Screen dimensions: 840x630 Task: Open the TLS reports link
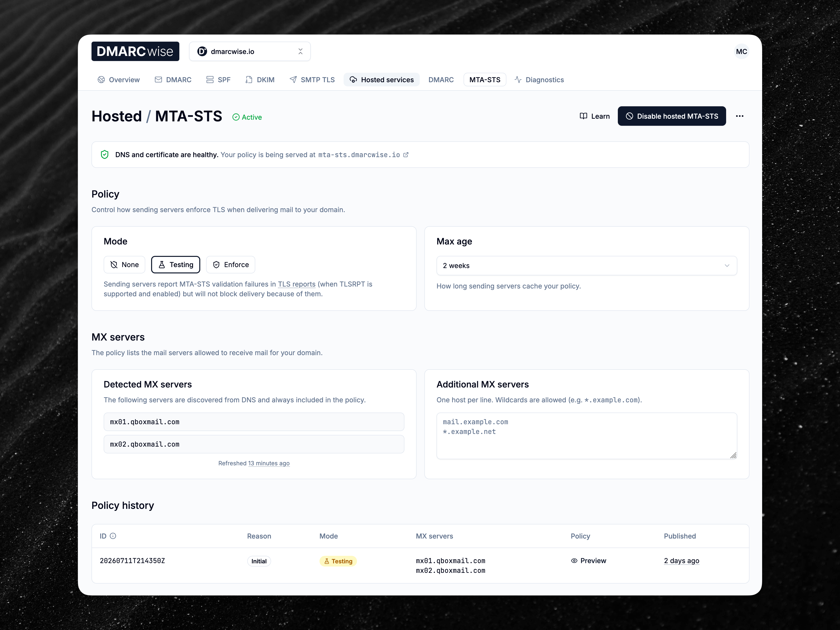click(297, 284)
